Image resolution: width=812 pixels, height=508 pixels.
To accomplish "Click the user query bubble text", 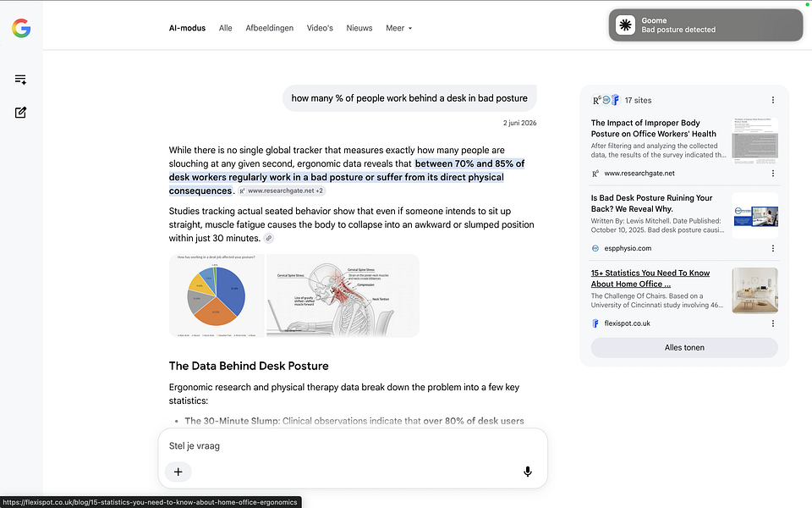I will (x=409, y=98).
